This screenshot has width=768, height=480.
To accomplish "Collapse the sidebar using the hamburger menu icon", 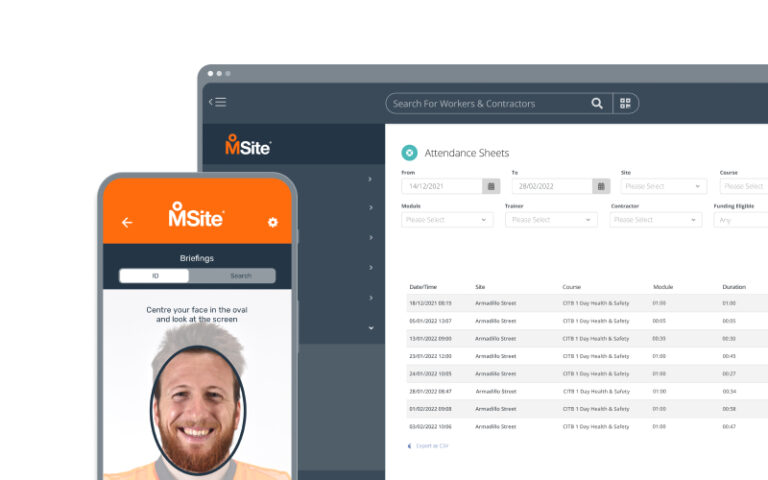I will pos(217,103).
